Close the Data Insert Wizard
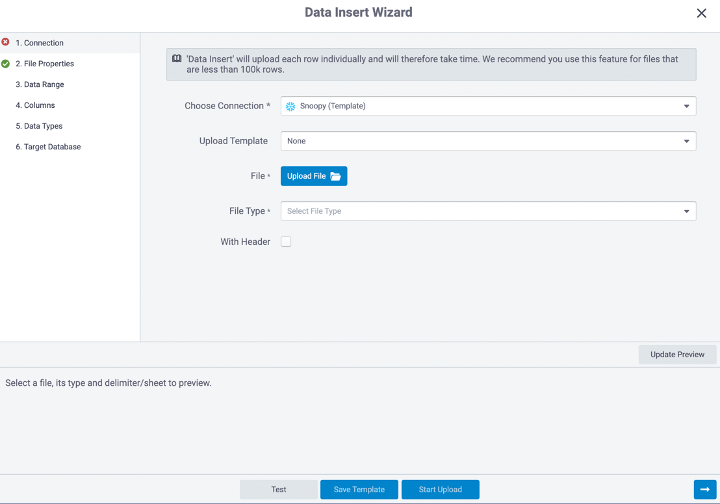Screen dimensions: 720x504 point(701,13)
